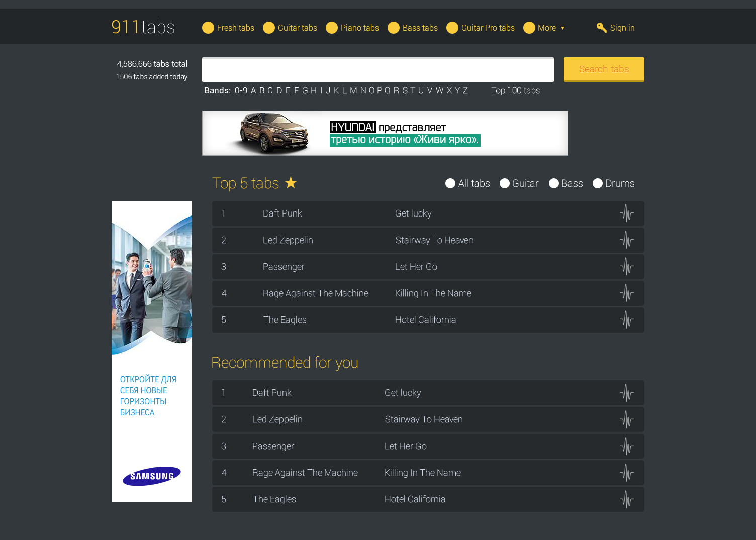
Task: Click waveform icon for Let Her Go in Recommended
Action: coord(626,446)
